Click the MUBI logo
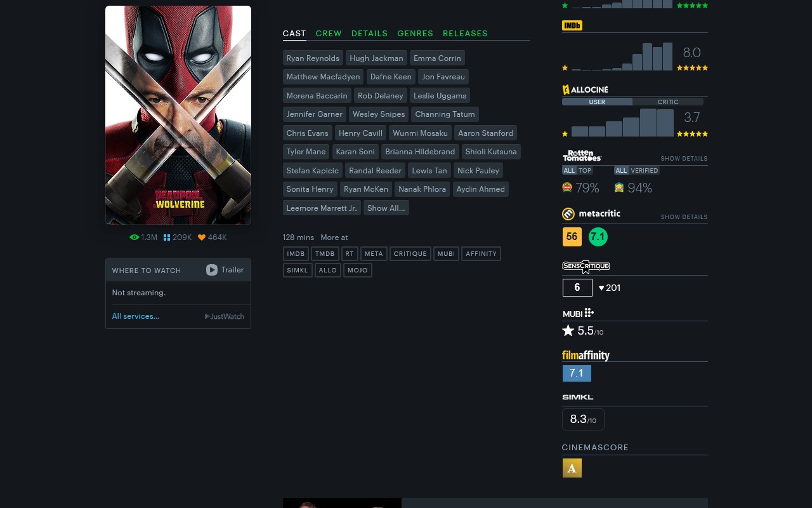Image resolution: width=812 pixels, height=508 pixels. coord(578,313)
